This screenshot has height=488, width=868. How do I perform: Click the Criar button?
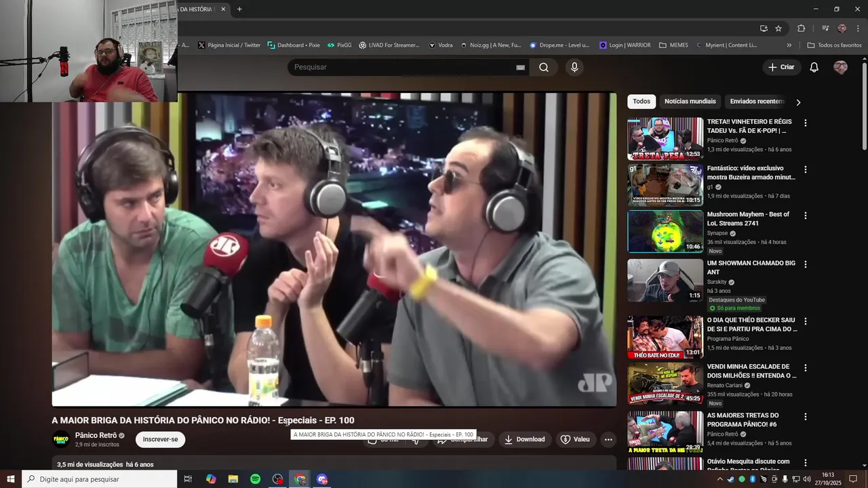pos(781,67)
